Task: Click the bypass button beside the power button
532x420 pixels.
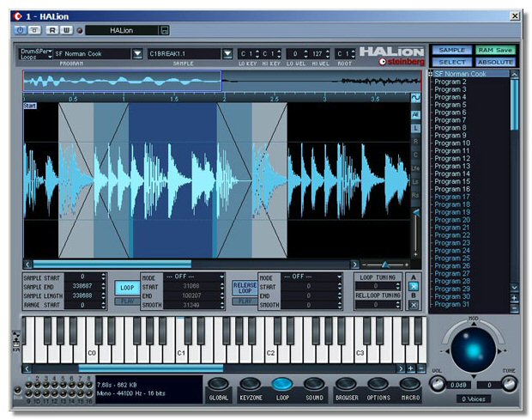Action: pos(34,30)
